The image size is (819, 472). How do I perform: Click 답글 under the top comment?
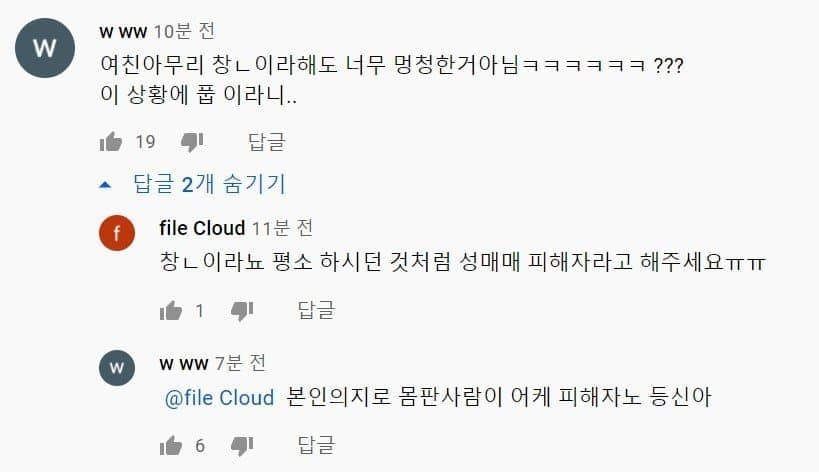(266, 141)
